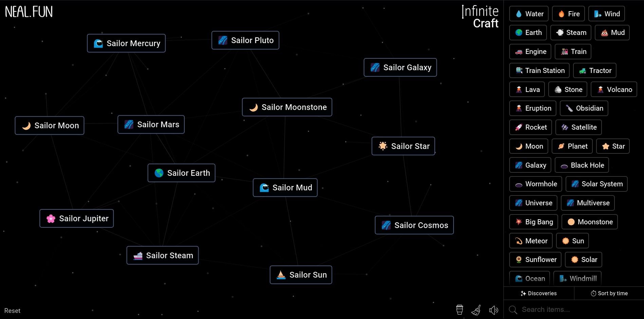Click the coffee cup icon in bottom toolbar

[x=459, y=309]
